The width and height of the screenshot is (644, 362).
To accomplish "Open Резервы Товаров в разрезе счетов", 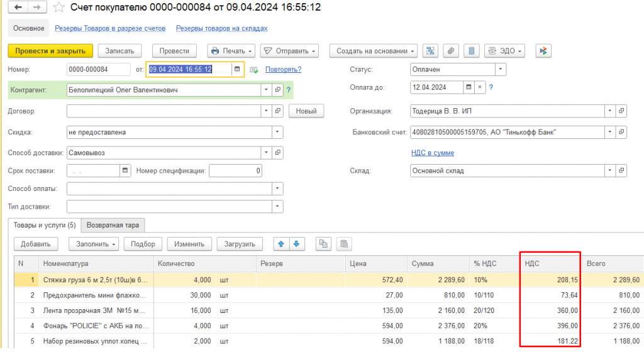I will pos(110,28).
